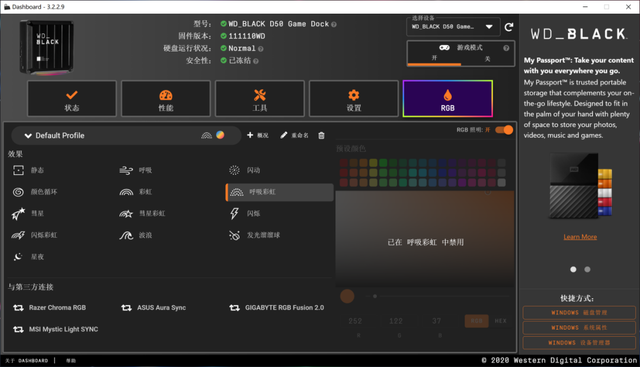
Task: Switch color input to RGB mode
Action: (476, 321)
